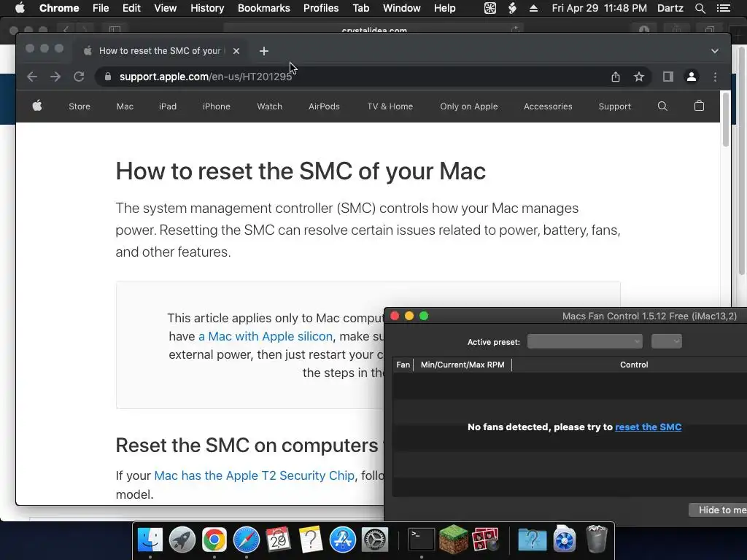This screenshot has height=560, width=747.
Task: Open View menu in menu bar
Action: [x=166, y=8]
